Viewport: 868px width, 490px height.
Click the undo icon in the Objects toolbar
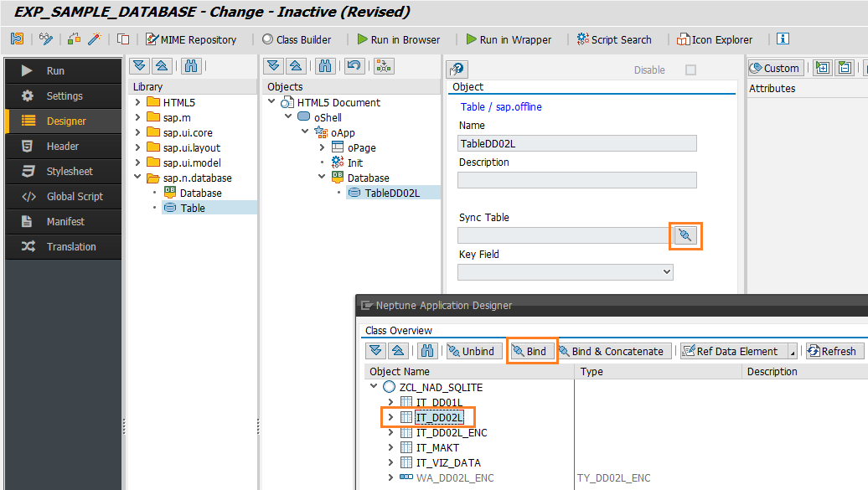pyautogui.click(x=354, y=65)
